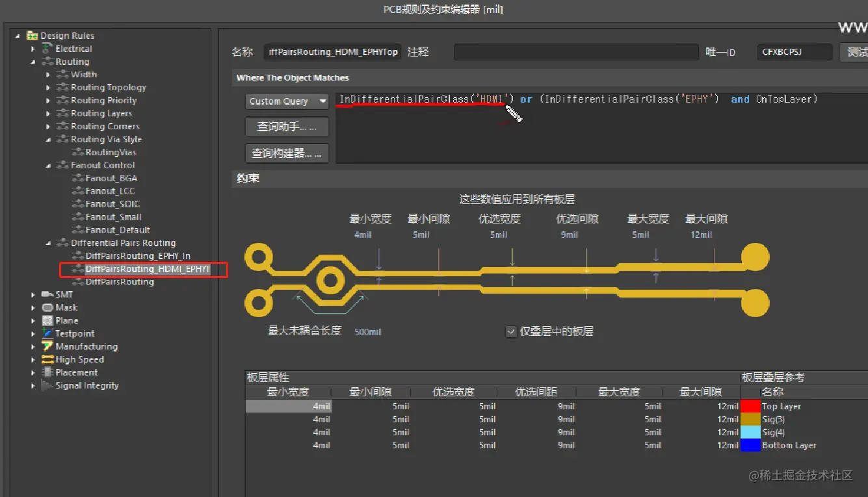Click the 名称 rule name field

tap(332, 52)
